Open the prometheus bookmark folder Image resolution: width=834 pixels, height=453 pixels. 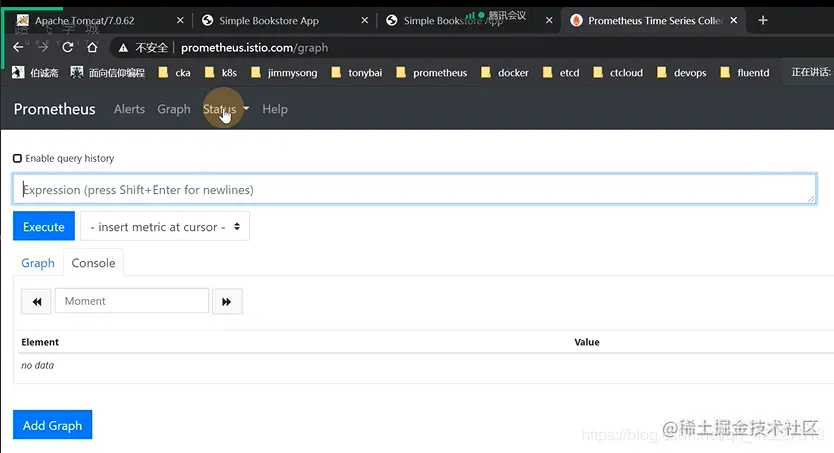[432, 72]
